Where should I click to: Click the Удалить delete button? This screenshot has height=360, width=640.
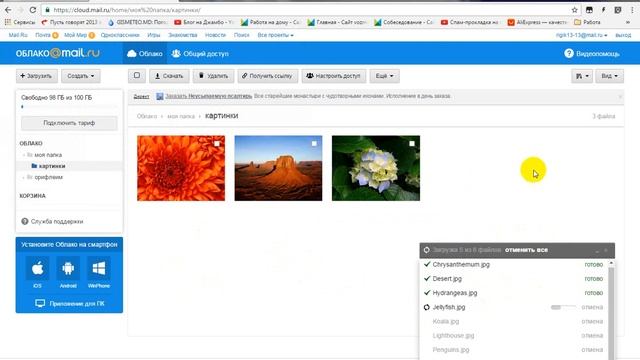(x=213, y=76)
